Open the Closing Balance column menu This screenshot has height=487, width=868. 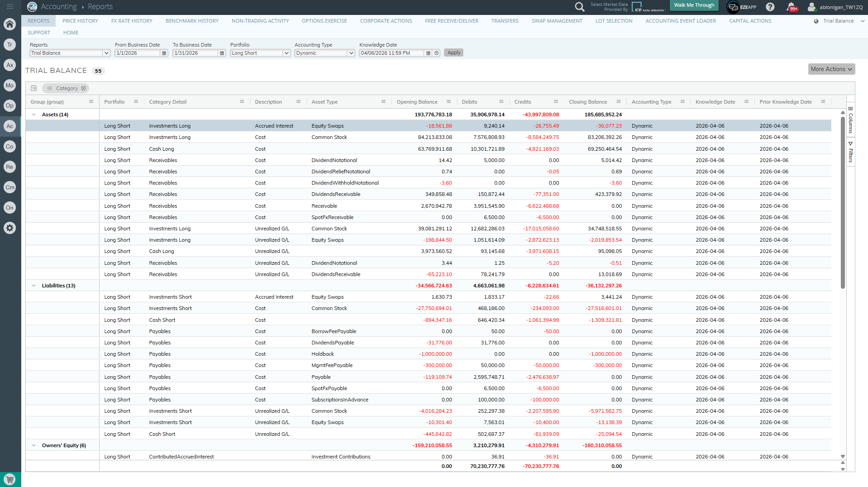[x=618, y=102]
